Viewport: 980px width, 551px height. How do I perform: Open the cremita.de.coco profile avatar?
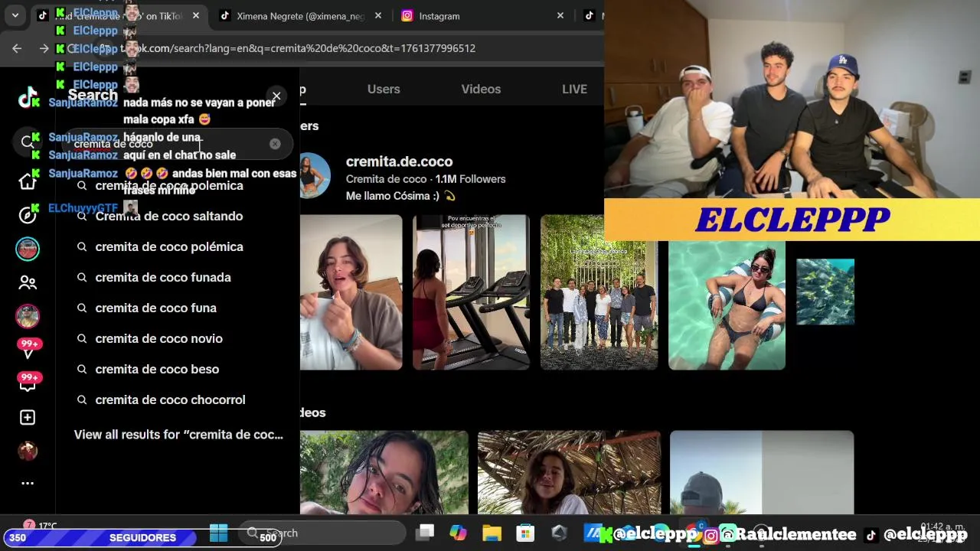[x=315, y=176]
